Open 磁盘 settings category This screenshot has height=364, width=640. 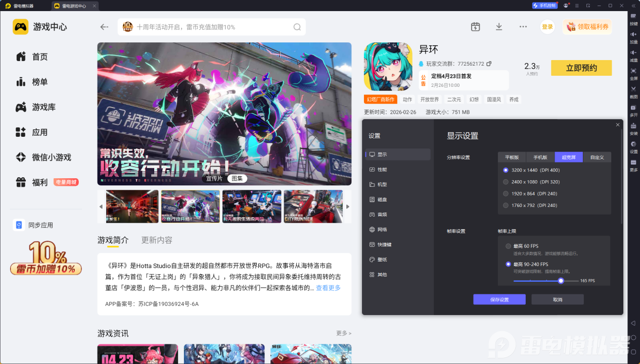[x=398, y=199]
